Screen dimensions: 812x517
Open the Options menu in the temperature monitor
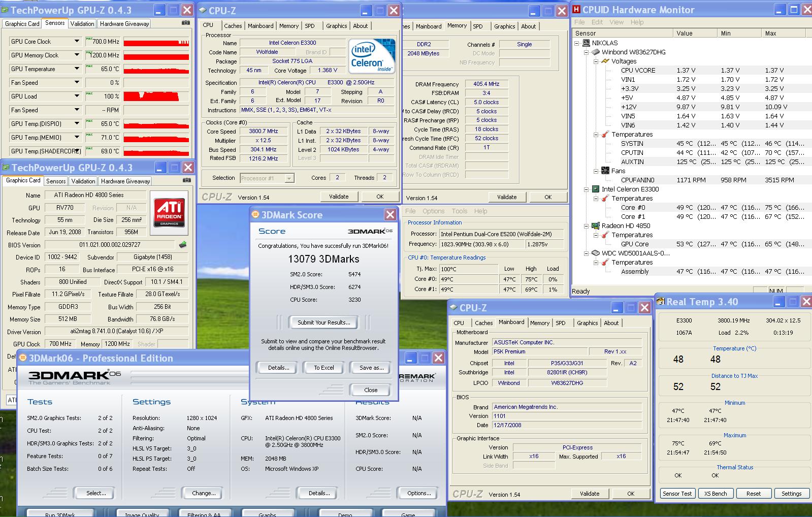tap(433, 211)
